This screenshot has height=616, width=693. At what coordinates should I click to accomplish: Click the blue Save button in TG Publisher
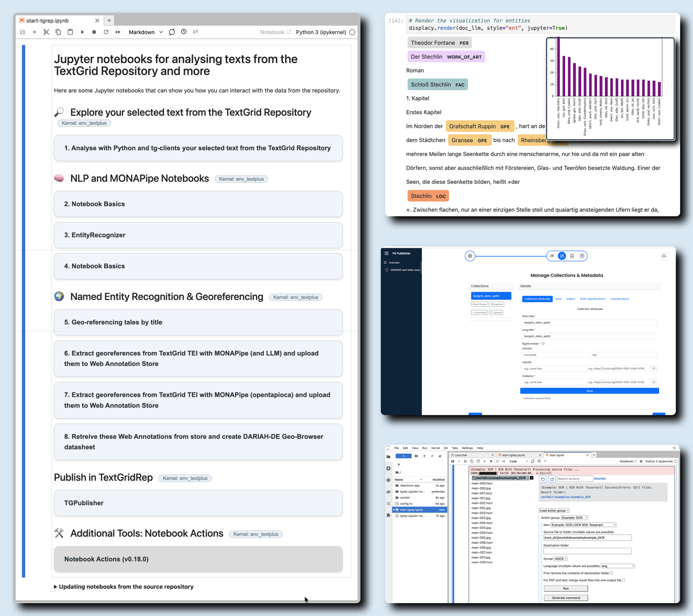(589, 391)
